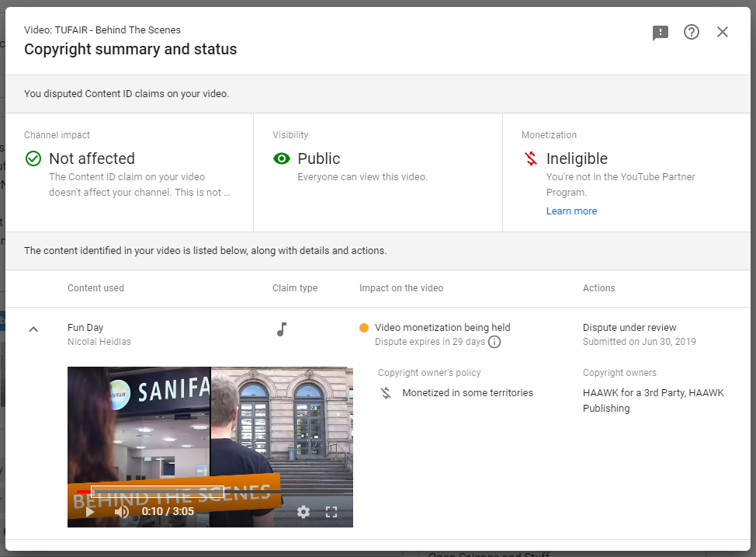Enter fullscreen on video preview
This screenshot has height=557, width=756.
coord(331,512)
